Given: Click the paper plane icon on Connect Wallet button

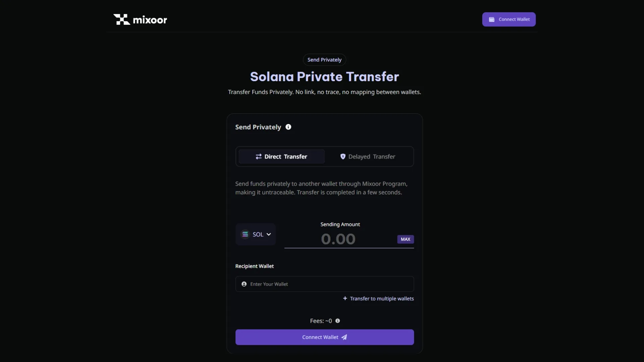Looking at the screenshot, I should click(344, 337).
